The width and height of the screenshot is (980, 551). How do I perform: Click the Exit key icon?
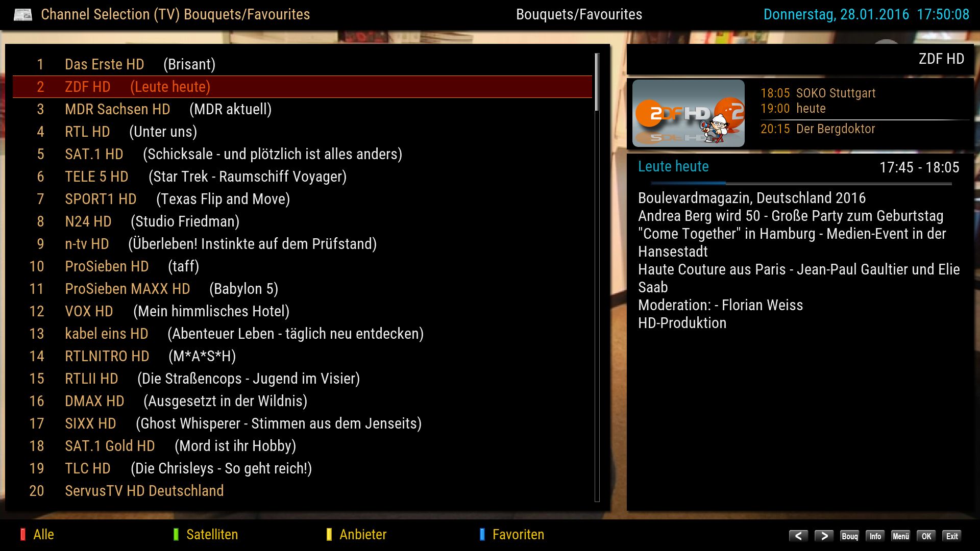click(x=951, y=536)
